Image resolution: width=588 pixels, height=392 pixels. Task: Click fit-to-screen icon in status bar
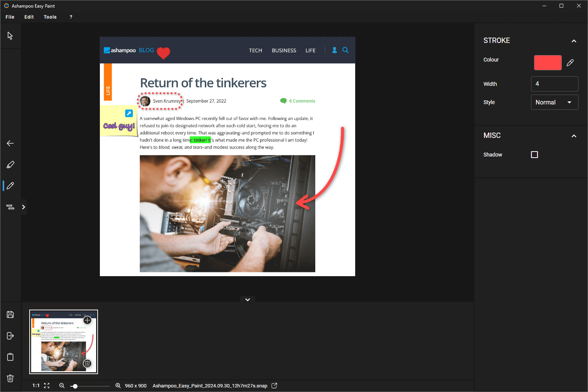point(47,386)
